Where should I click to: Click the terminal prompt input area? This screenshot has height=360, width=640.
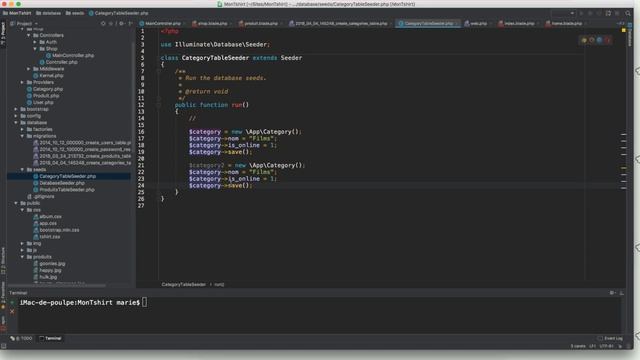tap(144, 302)
